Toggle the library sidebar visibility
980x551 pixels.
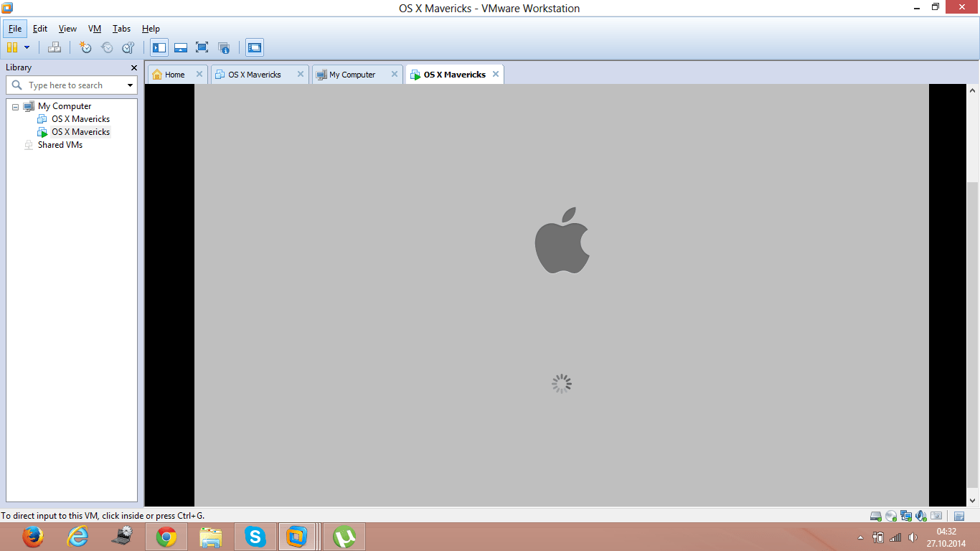[159, 47]
